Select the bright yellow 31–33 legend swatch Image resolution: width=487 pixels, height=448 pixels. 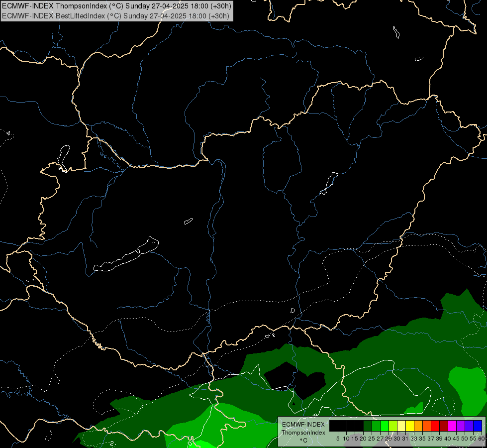[410, 426]
